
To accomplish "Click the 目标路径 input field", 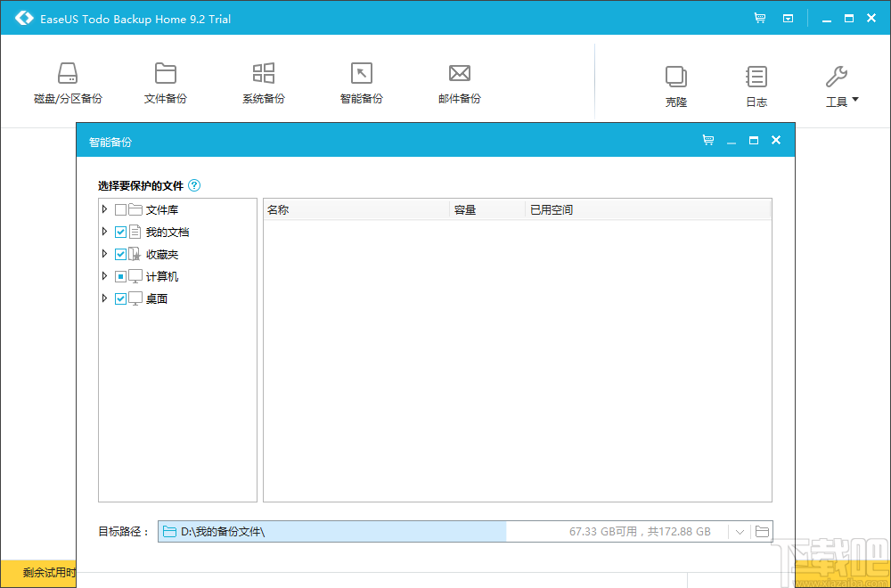I will 330,530.
